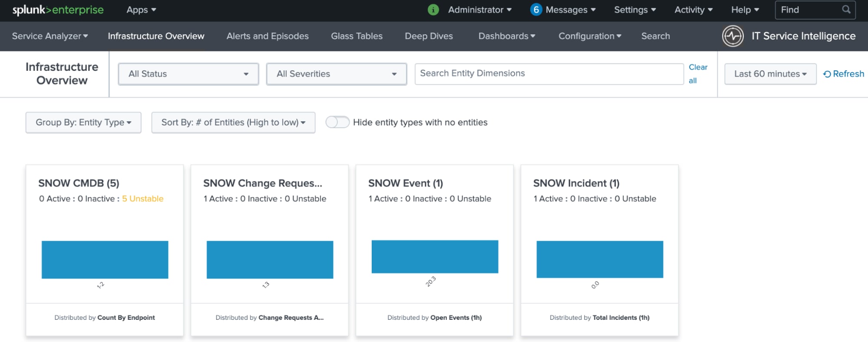Click the Refresh link
The image size is (868, 342).
pos(843,74)
